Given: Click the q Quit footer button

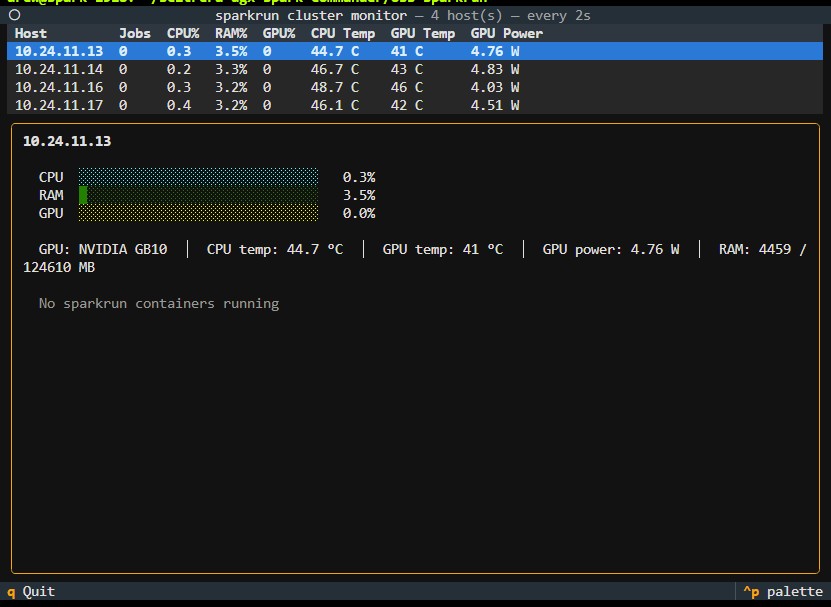Looking at the screenshot, I should click(x=31, y=592).
